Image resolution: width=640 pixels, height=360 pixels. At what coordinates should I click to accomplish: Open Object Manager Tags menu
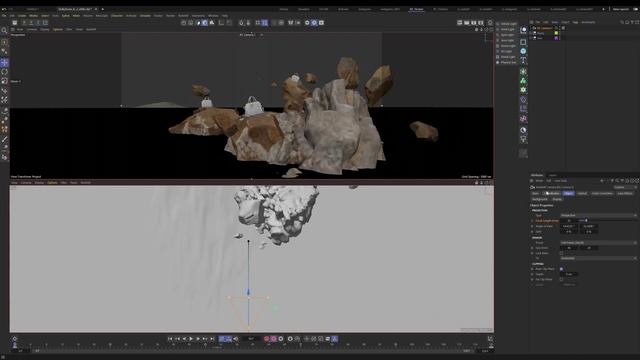point(576,22)
